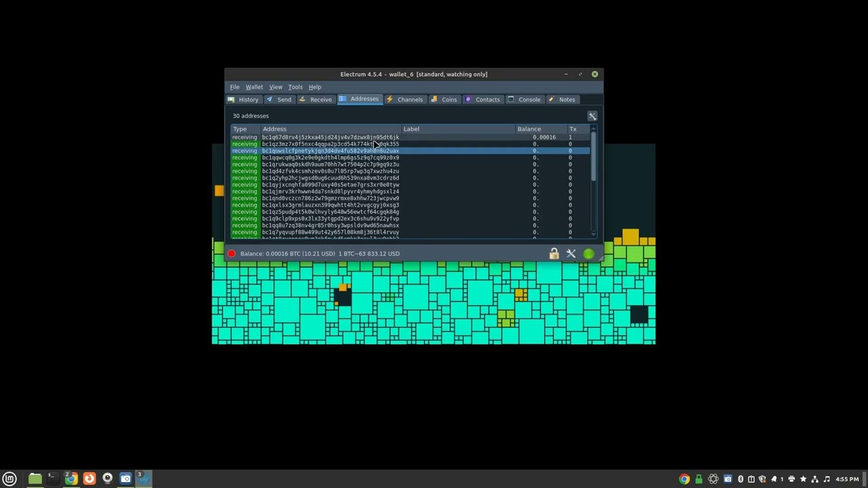Click the Chrome tray icon
868x488 pixels.
click(684, 479)
